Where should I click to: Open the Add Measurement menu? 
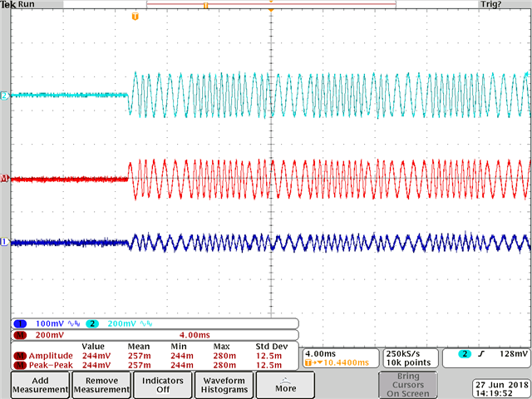(x=41, y=385)
